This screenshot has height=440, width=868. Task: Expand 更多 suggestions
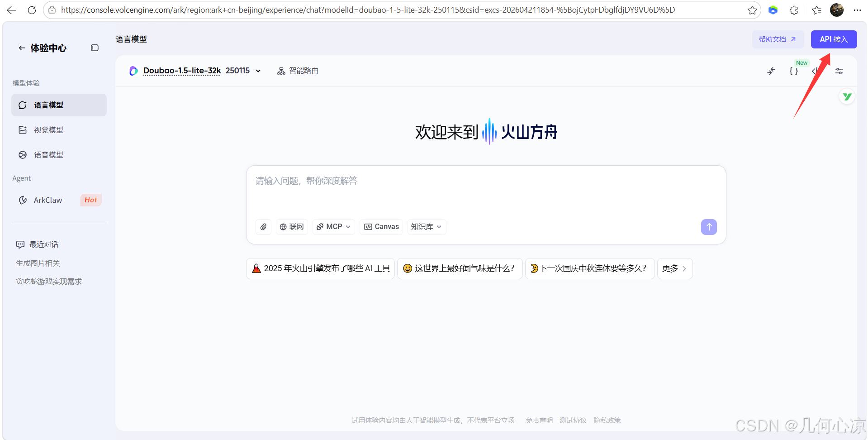tap(675, 268)
